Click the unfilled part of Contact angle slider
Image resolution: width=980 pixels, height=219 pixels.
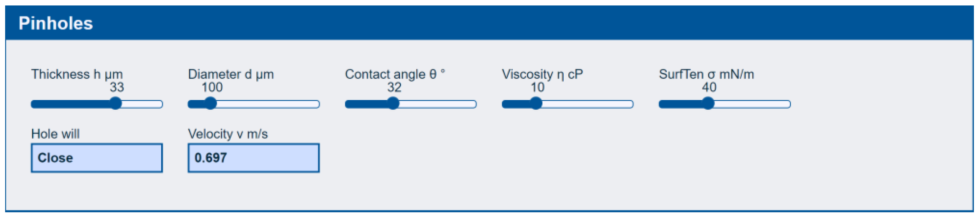(x=438, y=104)
